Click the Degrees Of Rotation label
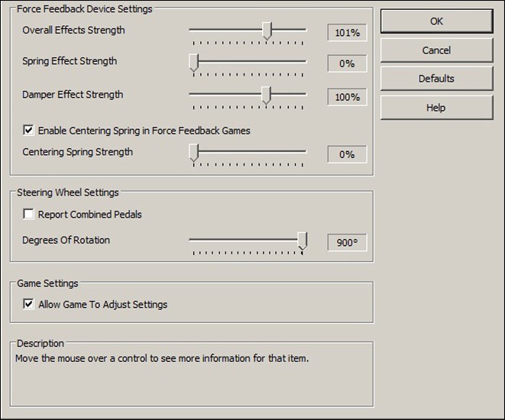Image resolution: width=505 pixels, height=420 pixels. pos(66,240)
